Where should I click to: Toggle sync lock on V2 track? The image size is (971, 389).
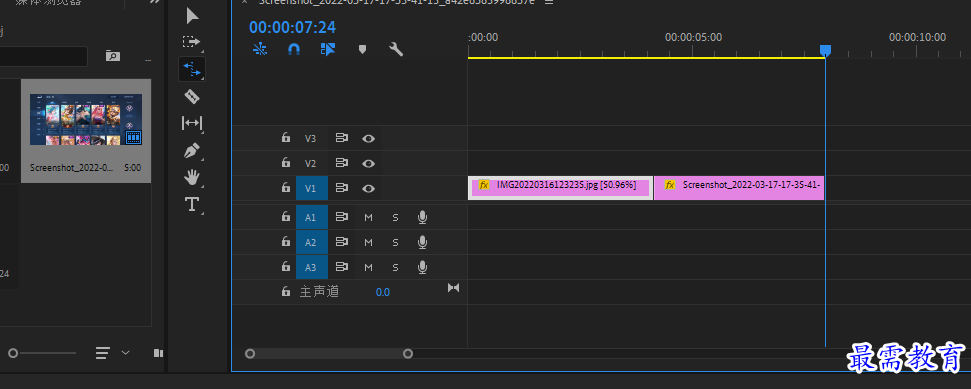(x=341, y=163)
